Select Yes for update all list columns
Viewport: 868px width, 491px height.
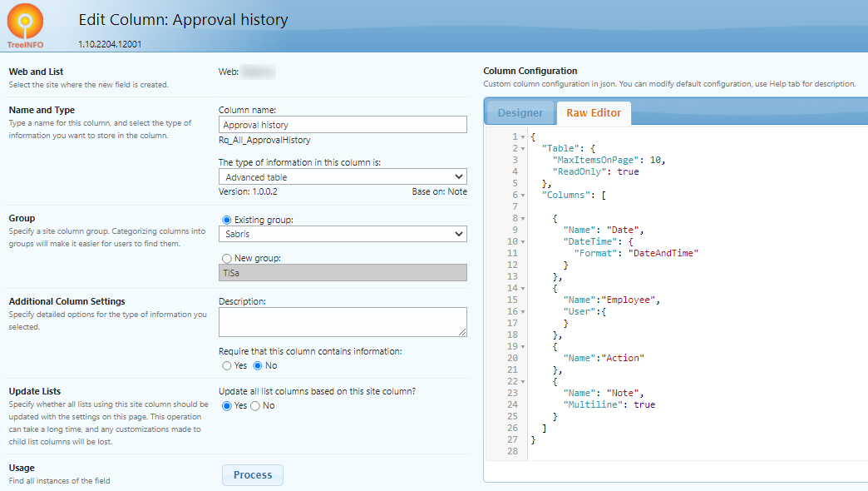pos(226,405)
